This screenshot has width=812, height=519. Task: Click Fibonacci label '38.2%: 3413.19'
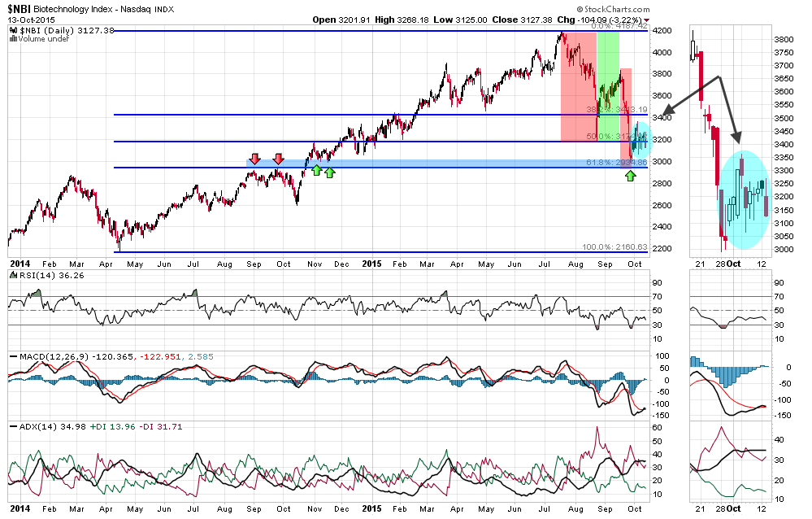point(617,109)
